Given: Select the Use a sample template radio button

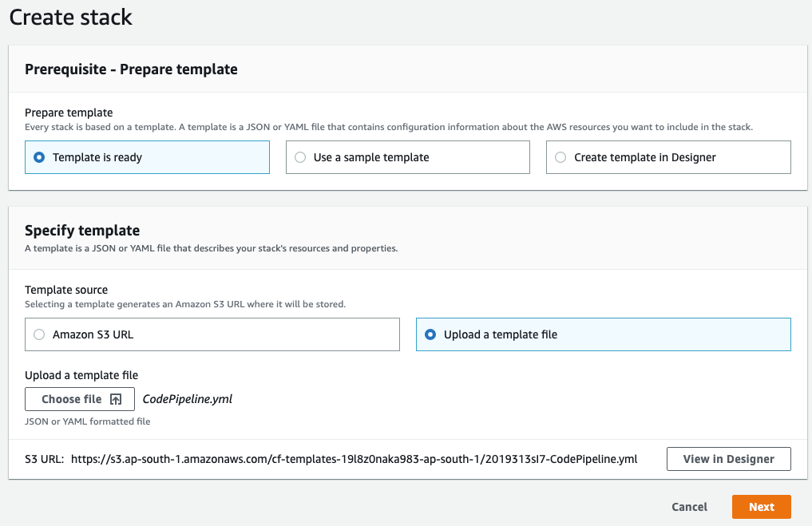Looking at the screenshot, I should tap(300, 157).
